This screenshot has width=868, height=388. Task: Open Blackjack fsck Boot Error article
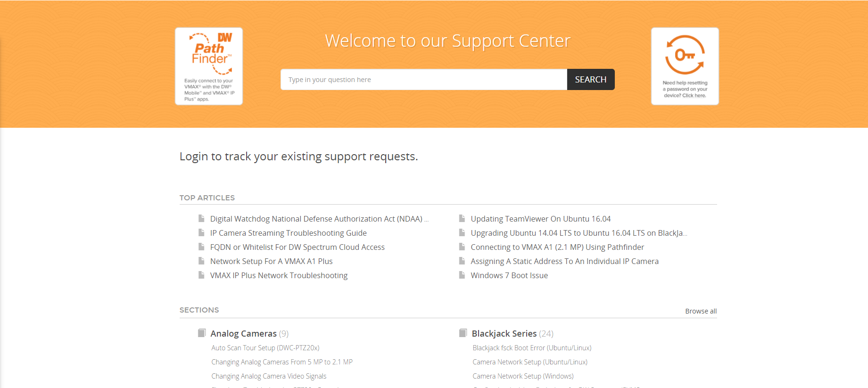coord(532,348)
